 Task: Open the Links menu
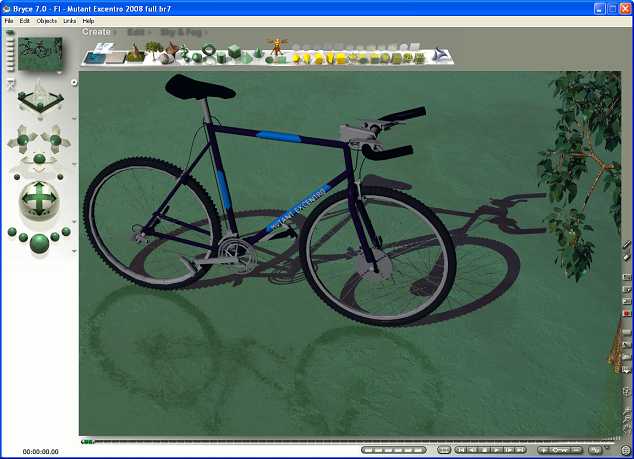coord(70,21)
